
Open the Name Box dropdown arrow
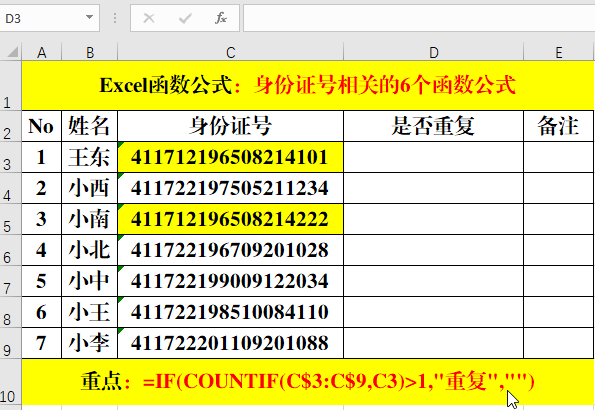pos(90,17)
